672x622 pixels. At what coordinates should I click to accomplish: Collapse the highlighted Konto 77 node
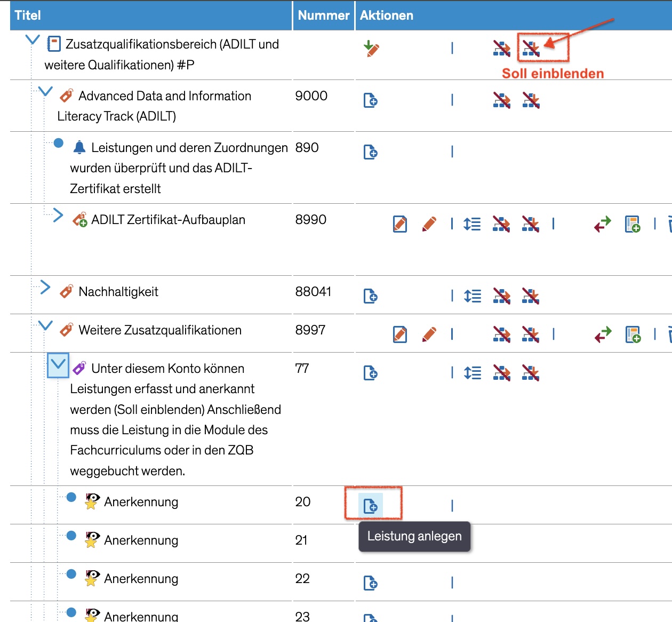pos(58,365)
